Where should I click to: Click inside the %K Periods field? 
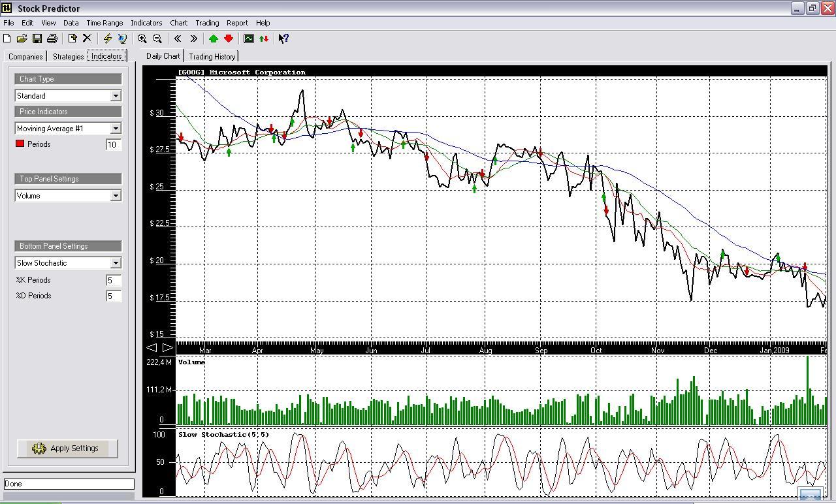click(112, 279)
